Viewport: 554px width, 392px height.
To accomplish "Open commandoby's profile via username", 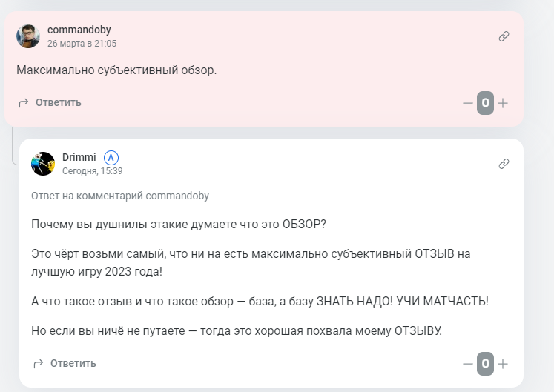I will pos(79,30).
